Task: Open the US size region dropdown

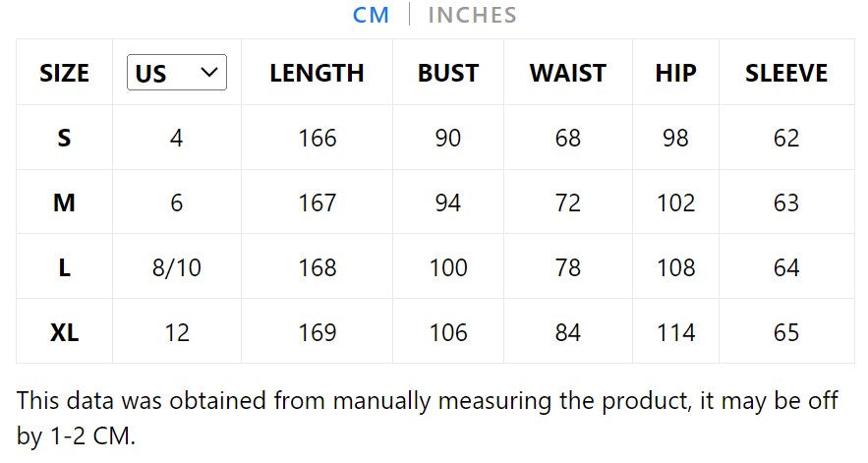Action: 177,73
